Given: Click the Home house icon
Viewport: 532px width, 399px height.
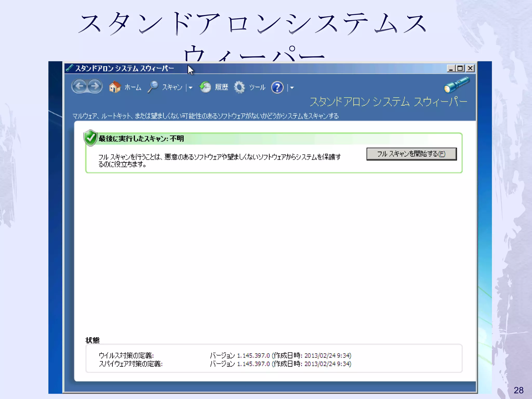Looking at the screenshot, I should click(115, 87).
